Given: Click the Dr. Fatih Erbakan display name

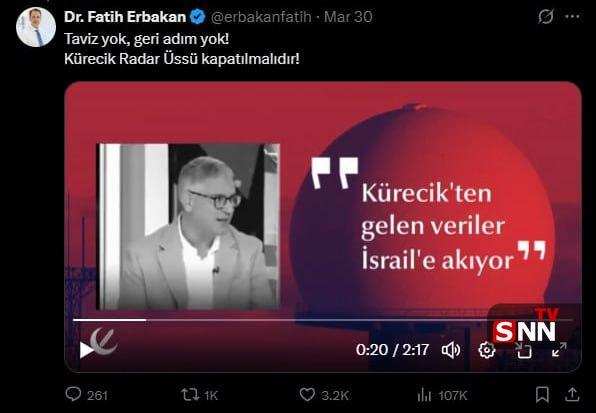Looking at the screenshot, I should (125, 17).
